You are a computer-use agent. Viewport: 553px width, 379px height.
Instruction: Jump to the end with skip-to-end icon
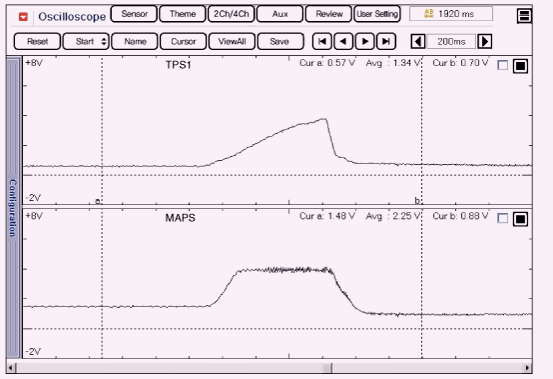pyautogui.click(x=386, y=42)
